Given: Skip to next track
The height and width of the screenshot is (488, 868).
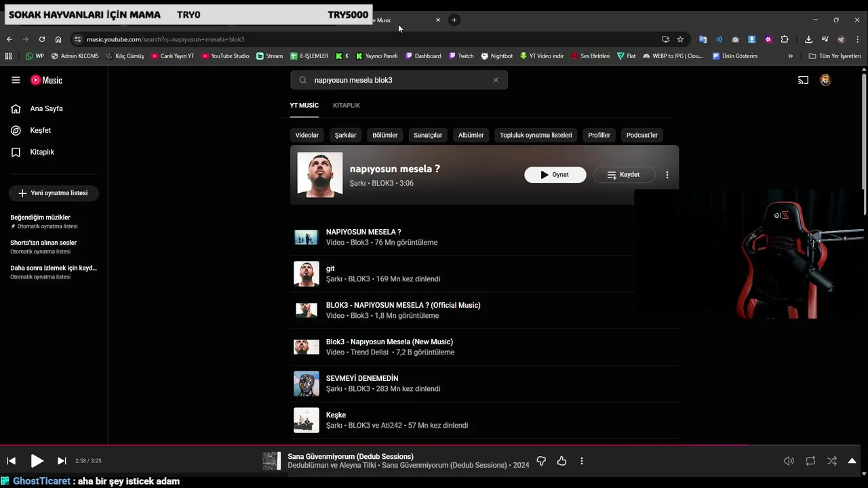Looking at the screenshot, I should [62, 461].
